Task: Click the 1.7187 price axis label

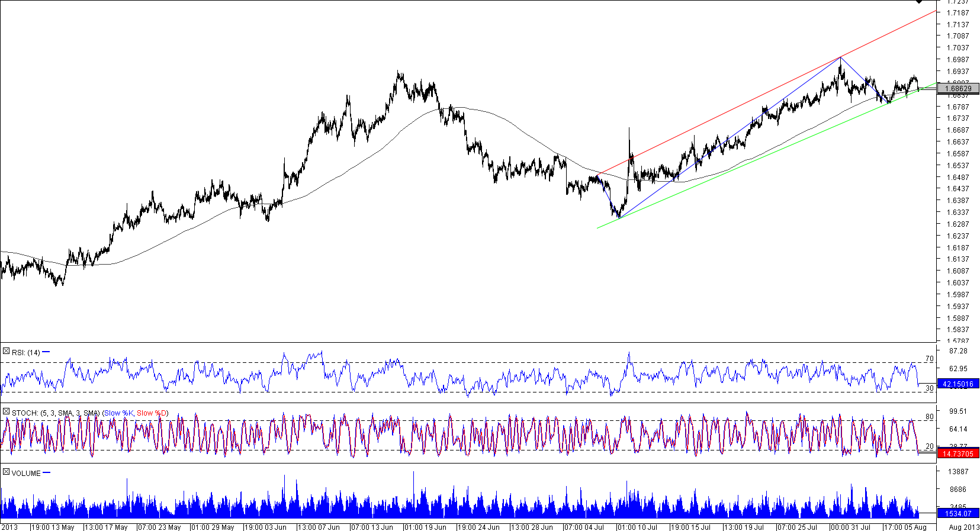Action: click(x=957, y=13)
